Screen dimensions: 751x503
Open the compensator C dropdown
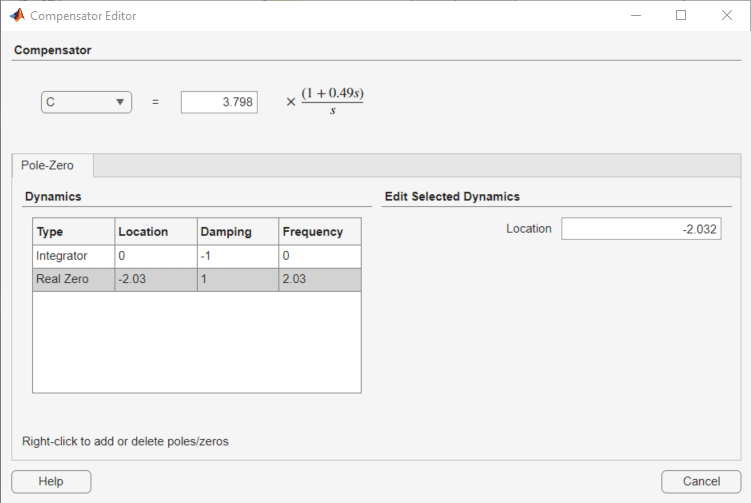86,102
